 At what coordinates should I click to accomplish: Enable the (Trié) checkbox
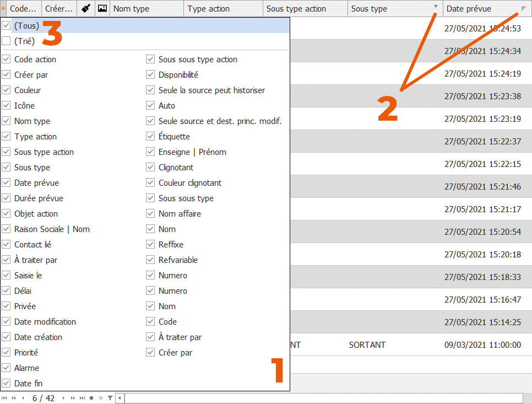pyautogui.click(x=6, y=41)
